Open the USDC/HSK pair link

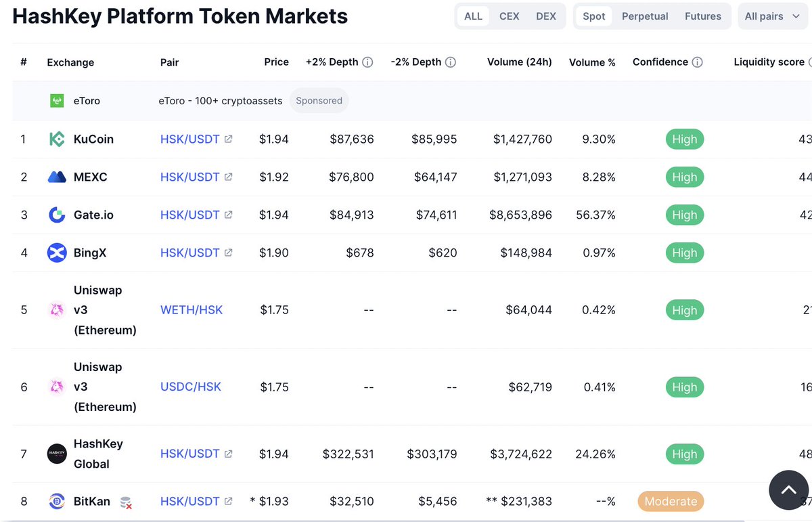click(x=191, y=387)
